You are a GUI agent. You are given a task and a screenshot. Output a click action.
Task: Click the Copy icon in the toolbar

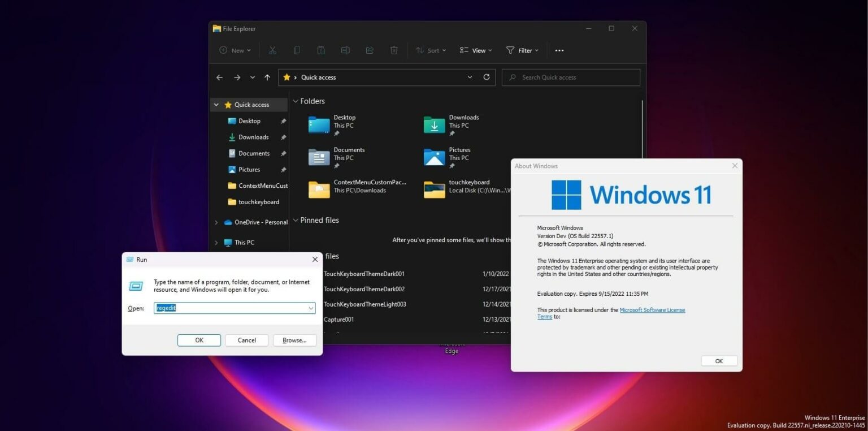297,50
